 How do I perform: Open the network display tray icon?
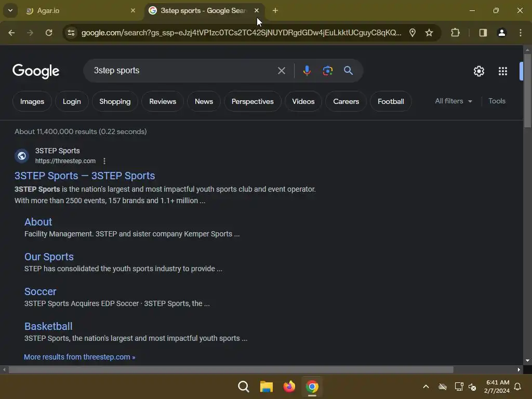pyautogui.click(x=459, y=387)
